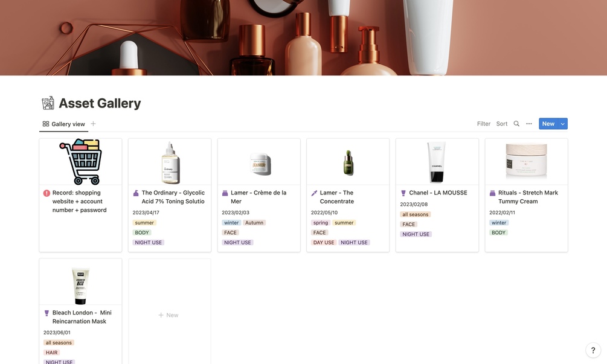Screen dimensions: 607x364
Task: Click jar icon beside Rituals Stretch Mark Cream
Action: (x=492, y=193)
